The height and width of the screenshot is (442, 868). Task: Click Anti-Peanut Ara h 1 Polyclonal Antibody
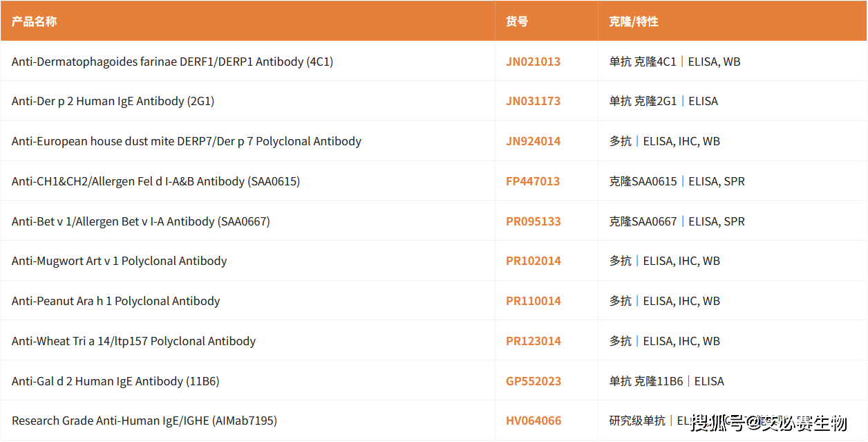point(115,301)
